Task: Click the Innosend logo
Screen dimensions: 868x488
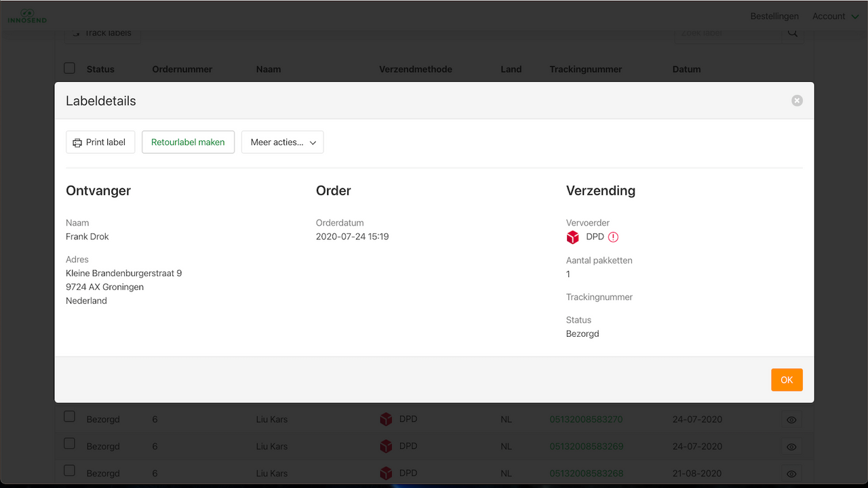Action: pyautogui.click(x=26, y=16)
